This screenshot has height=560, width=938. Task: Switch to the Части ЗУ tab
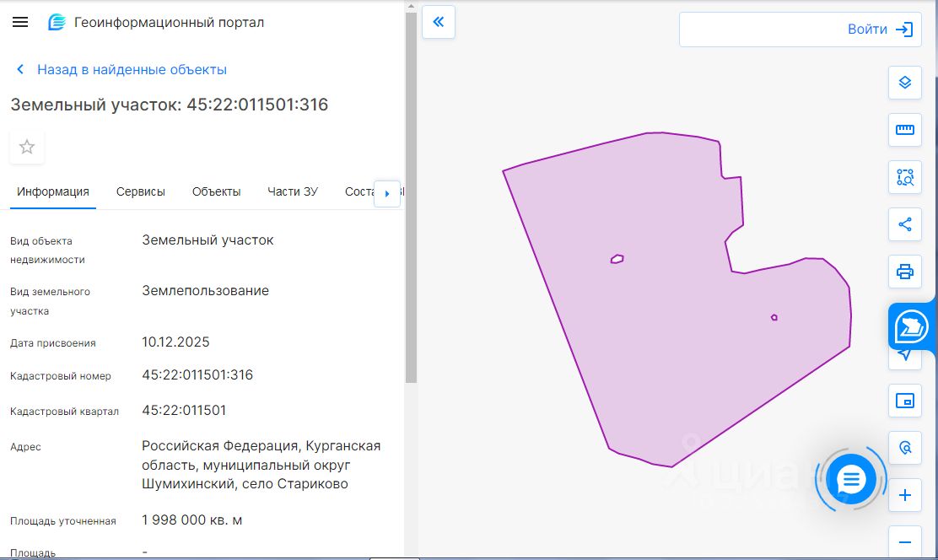click(294, 192)
